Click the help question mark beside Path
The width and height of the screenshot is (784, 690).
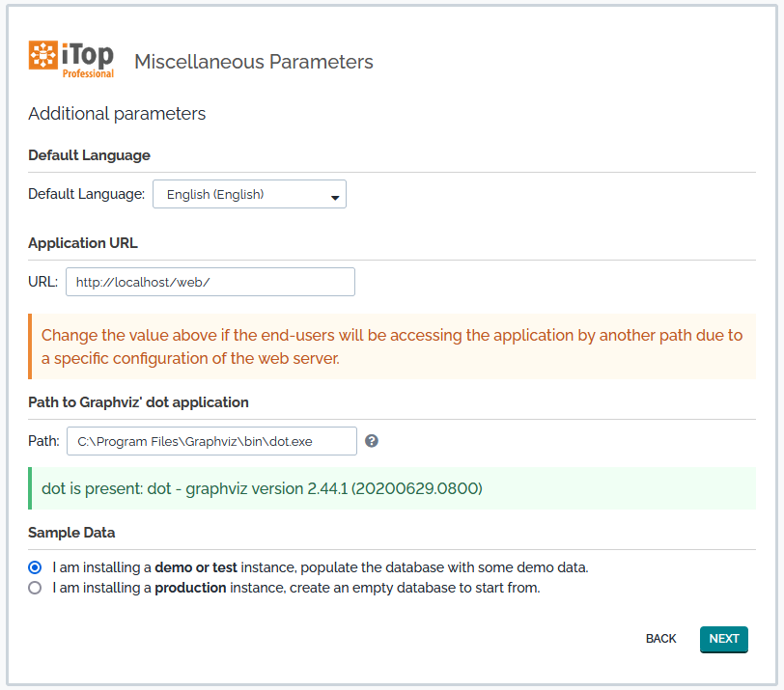pyautogui.click(x=372, y=441)
